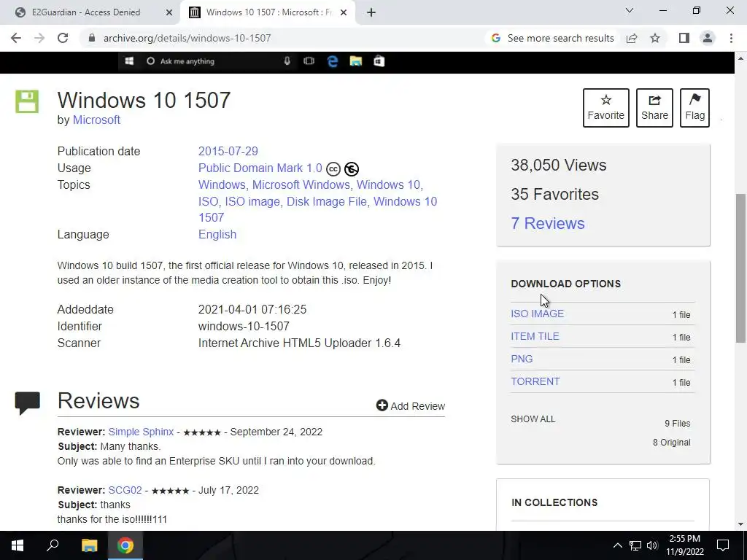The image size is (747, 560).
Task: Favorite this item
Action: (605, 108)
